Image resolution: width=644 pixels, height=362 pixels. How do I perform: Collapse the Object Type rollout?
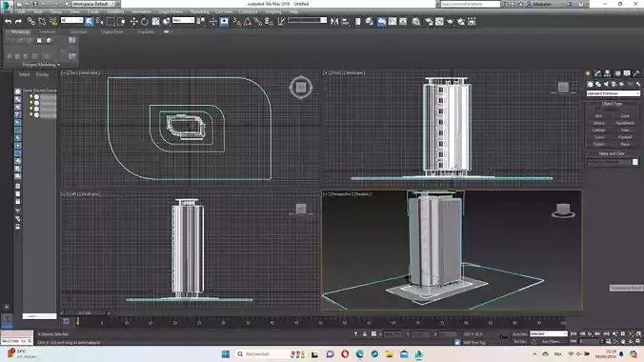click(x=612, y=104)
